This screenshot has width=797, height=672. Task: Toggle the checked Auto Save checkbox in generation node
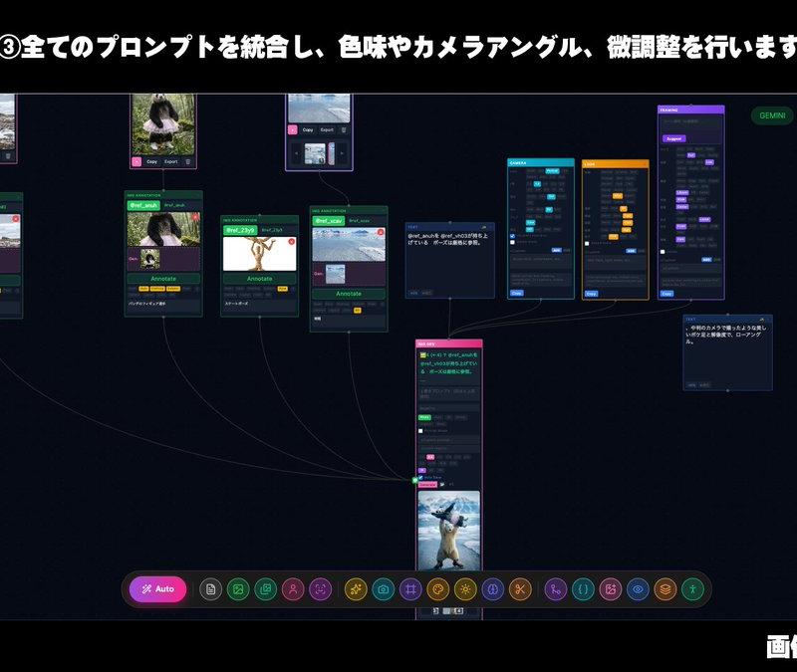(x=420, y=478)
